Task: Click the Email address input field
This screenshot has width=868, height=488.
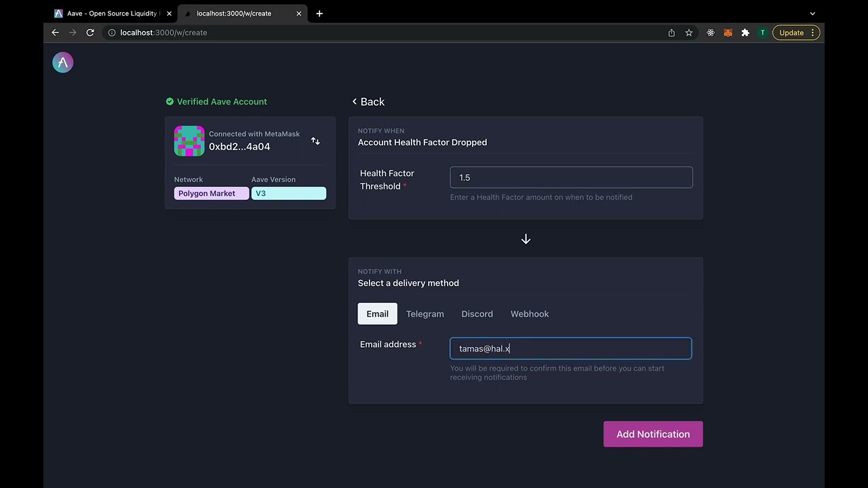Action: [x=571, y=348]
